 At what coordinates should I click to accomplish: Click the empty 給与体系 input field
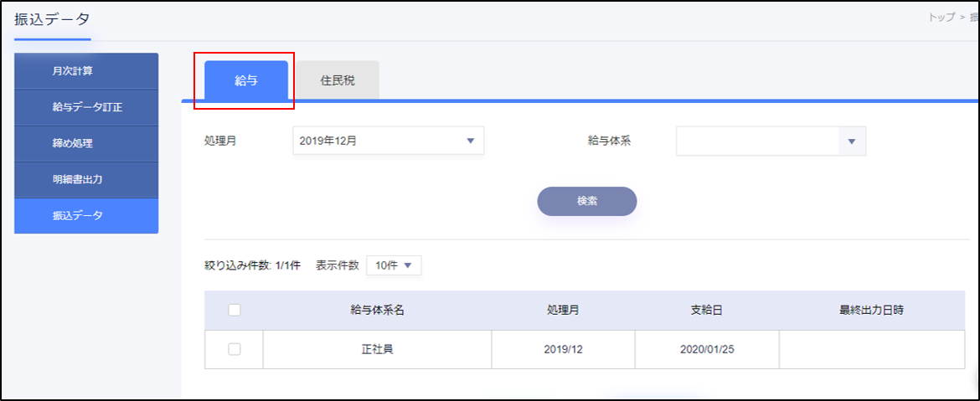[757, 141]
